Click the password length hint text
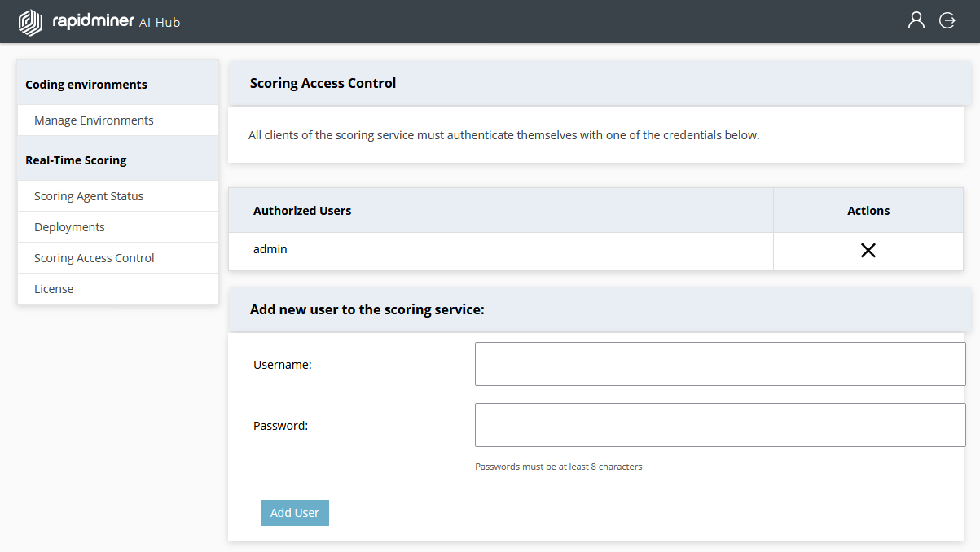Screen dimensions: 980x552 (x=559, y=467)
